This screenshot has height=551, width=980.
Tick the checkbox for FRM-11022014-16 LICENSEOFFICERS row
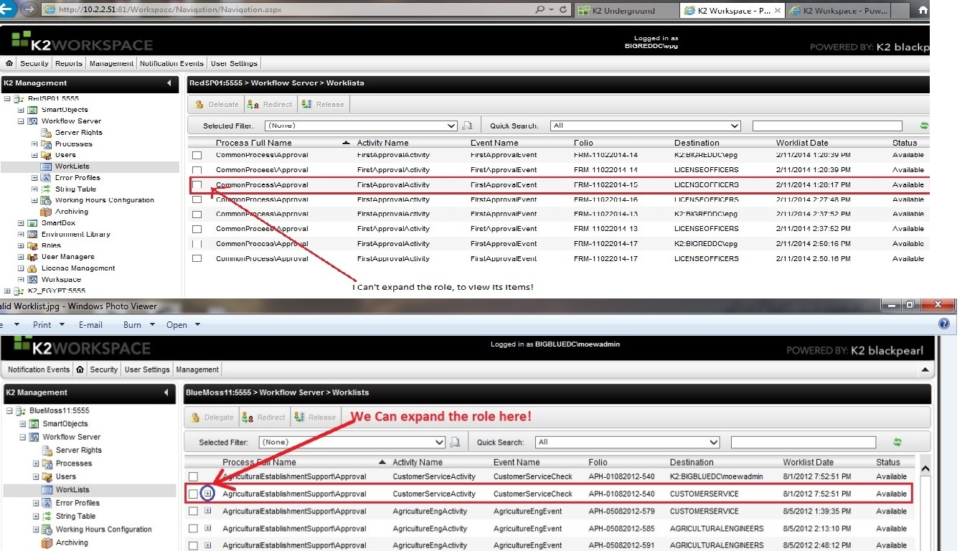(x=197, y=199)
